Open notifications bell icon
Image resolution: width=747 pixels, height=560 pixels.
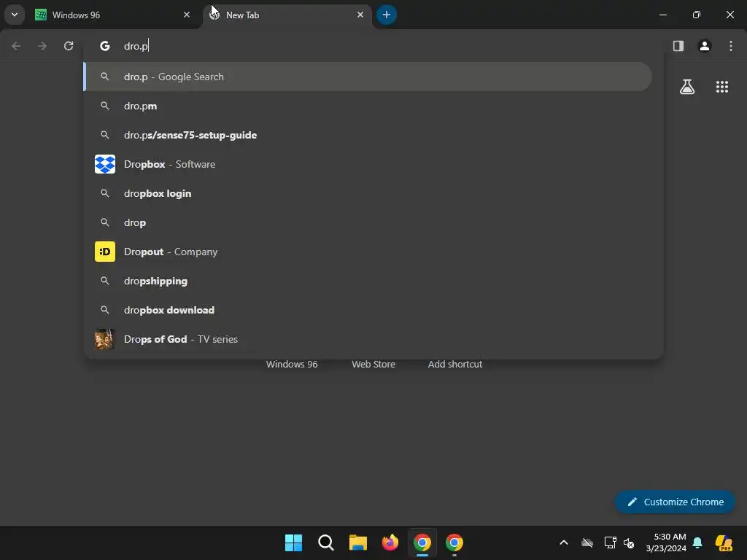click(x=697, y=542)
